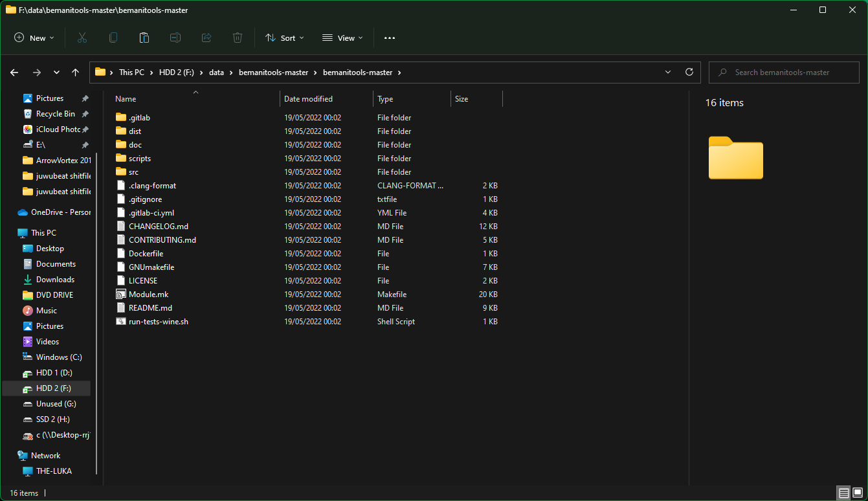This screenshot has height=501, width=868.
Task: Expand the View options dropdown
Action: point(342,38)
